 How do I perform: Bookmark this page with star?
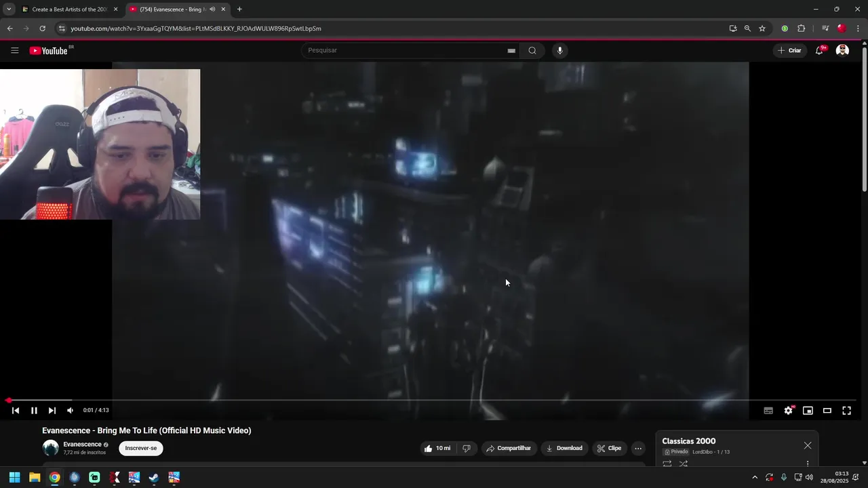pyautogui.click(x=762, y=28)
